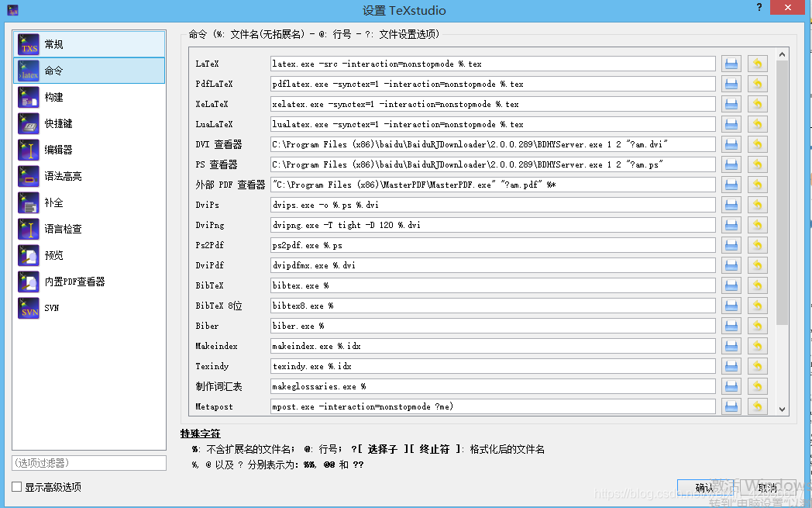The width and height of the screenshot is (812, 508).
Task: Browse file icon for XeLaTeX command
Action: 731,104
